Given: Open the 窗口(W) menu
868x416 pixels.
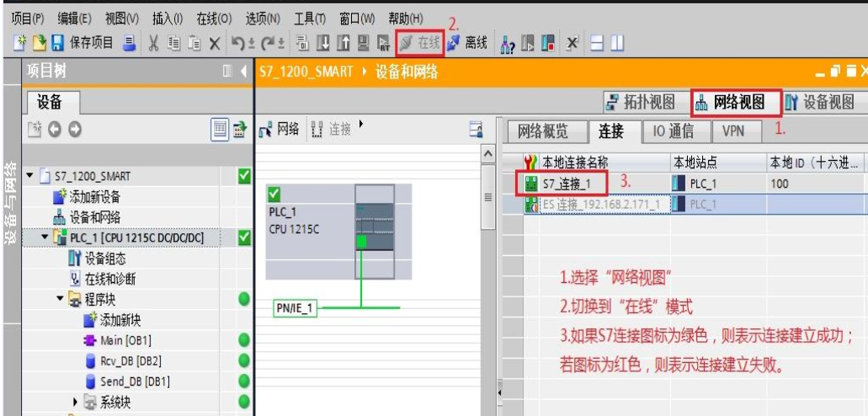Looking at the screenshot, I should coord(358,19).
